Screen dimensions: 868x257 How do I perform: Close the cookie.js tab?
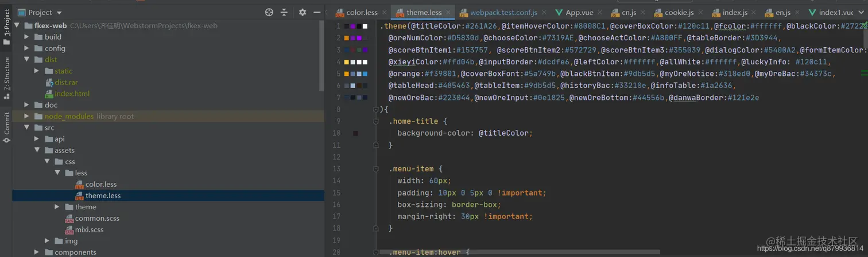click(700, 13)
